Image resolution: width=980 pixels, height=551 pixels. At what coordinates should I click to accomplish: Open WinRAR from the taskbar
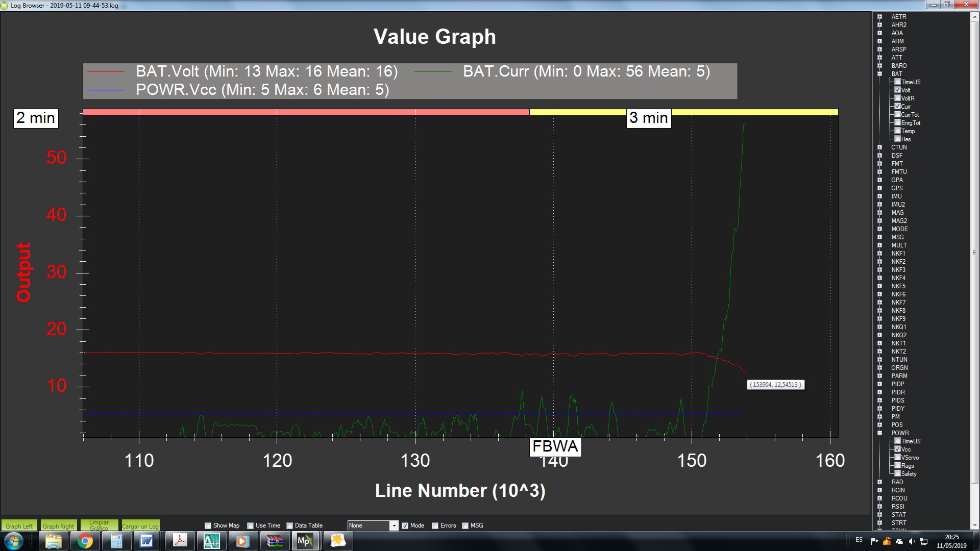(275, 541)
